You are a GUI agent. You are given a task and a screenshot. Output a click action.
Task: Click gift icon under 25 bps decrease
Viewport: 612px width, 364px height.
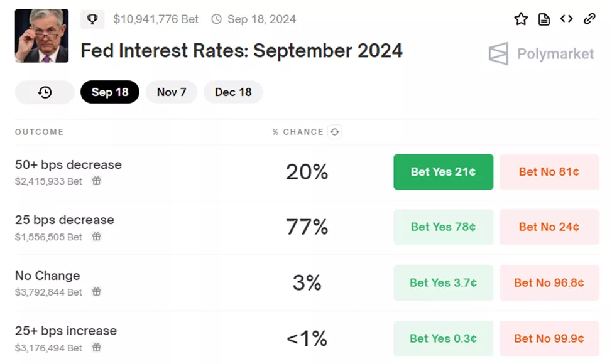click(96, 237)
